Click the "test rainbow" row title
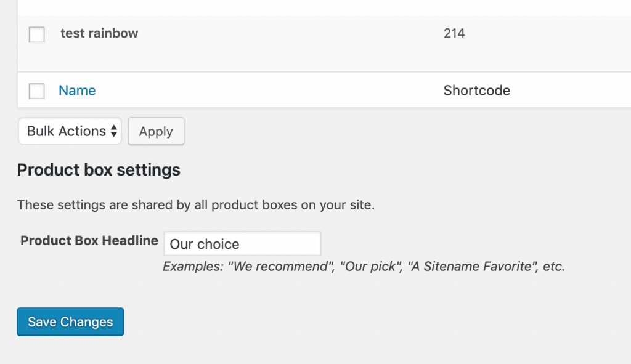This screenshot has height=364, width=631. 99,33
